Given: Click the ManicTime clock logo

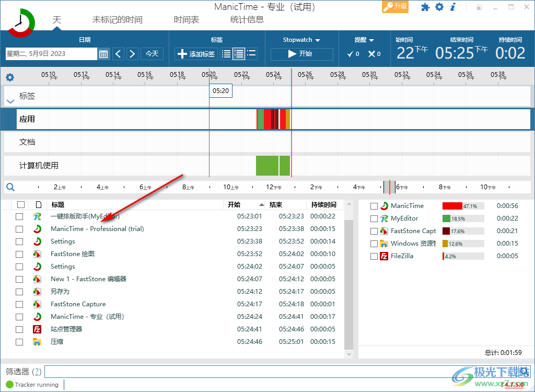Looking at the screenshot, I should coord(20,23).
